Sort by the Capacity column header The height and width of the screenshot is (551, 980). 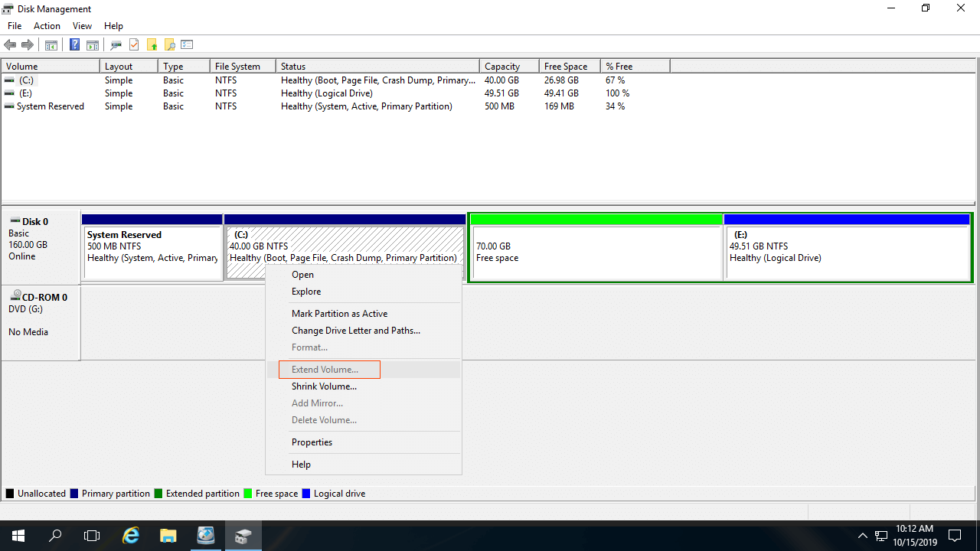[502, 67]
